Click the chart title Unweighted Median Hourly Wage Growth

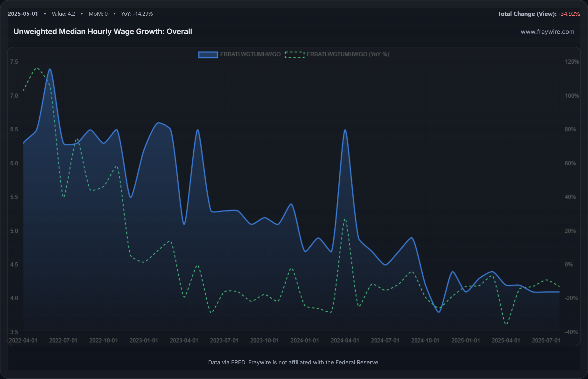point(103,31)
